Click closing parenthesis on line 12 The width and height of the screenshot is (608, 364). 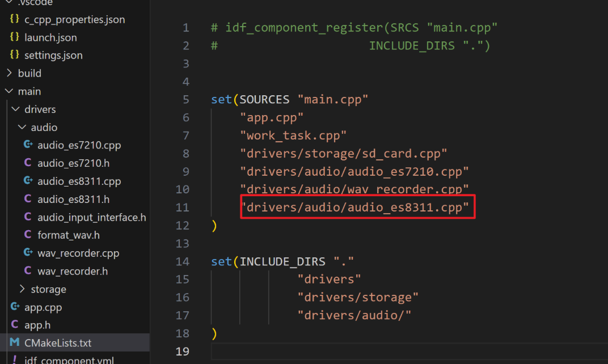tap(214, 226)
